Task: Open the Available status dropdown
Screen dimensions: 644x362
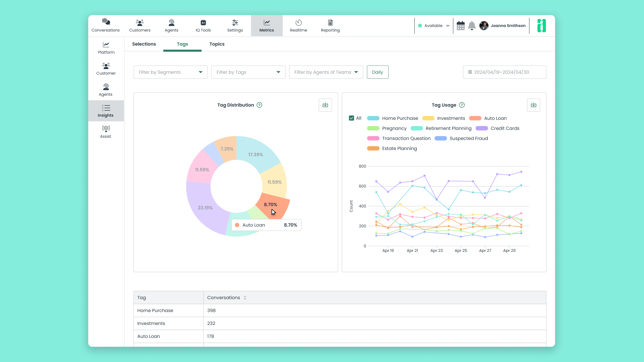Action: tap(434, 26)
